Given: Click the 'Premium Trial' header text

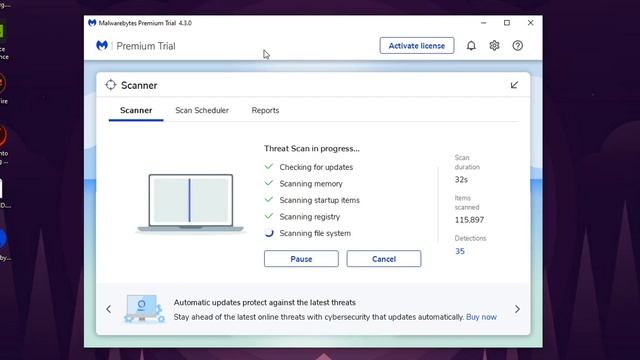Looking at the screenshot, I should (146, 46).
